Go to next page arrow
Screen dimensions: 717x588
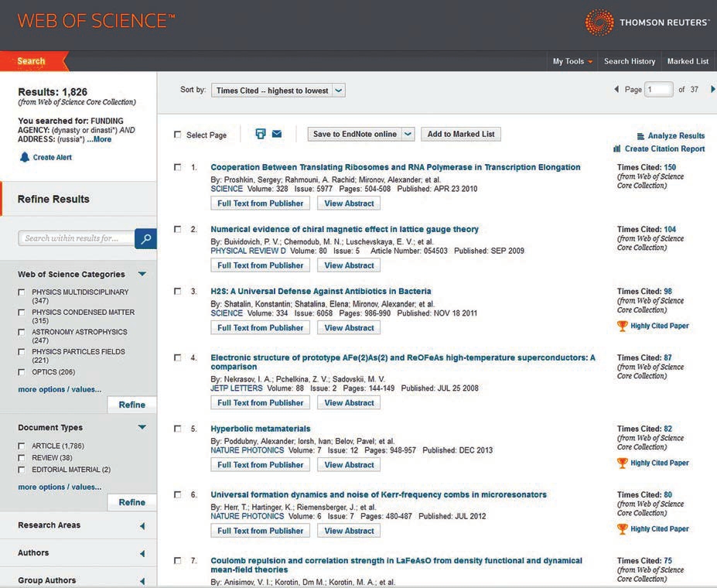(x=712, y=90)
